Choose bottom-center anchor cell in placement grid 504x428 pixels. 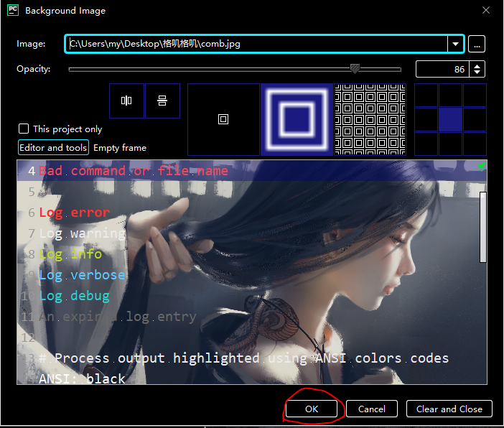click(x=450, y=144)
